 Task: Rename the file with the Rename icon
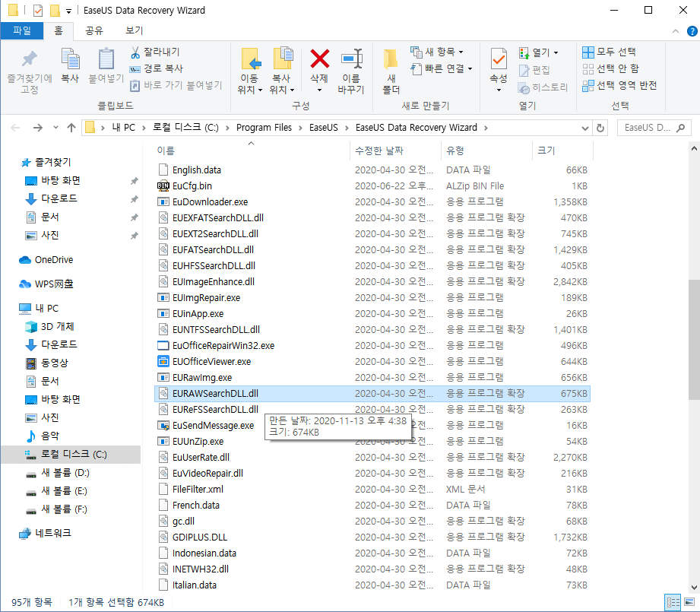(352, 68)
